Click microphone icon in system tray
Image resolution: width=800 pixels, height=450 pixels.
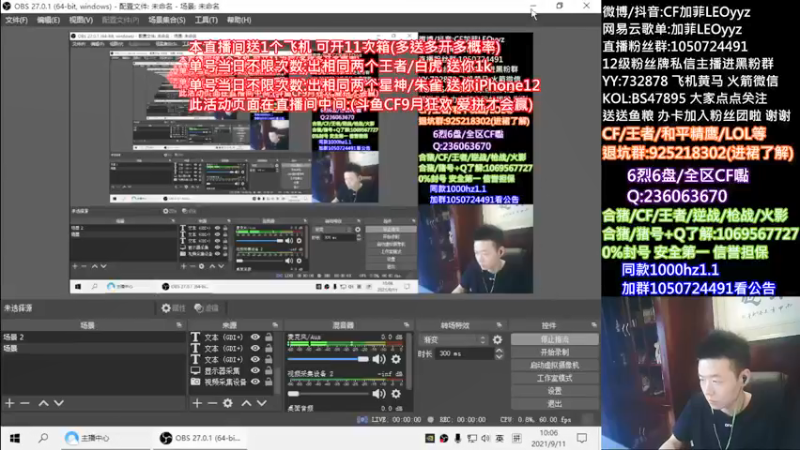[458, 438]
